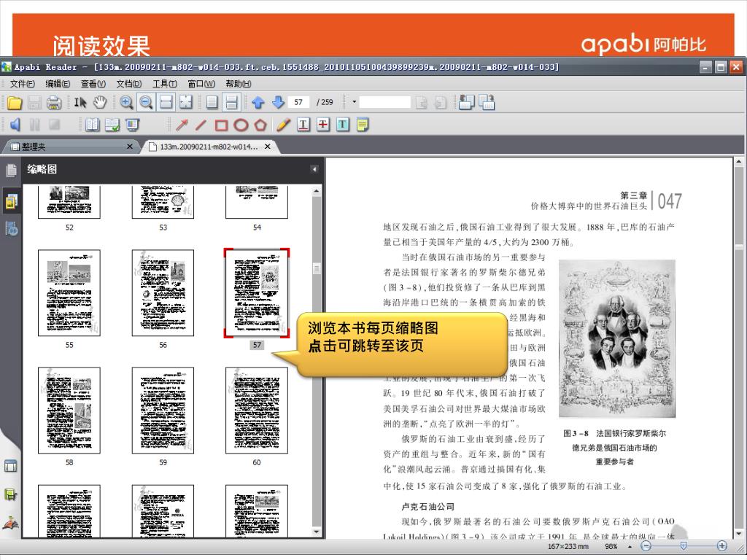This screenshot has height=560, width=747.
Task: Open the film-strip sidebar panel icon
Action: (11, 228)
